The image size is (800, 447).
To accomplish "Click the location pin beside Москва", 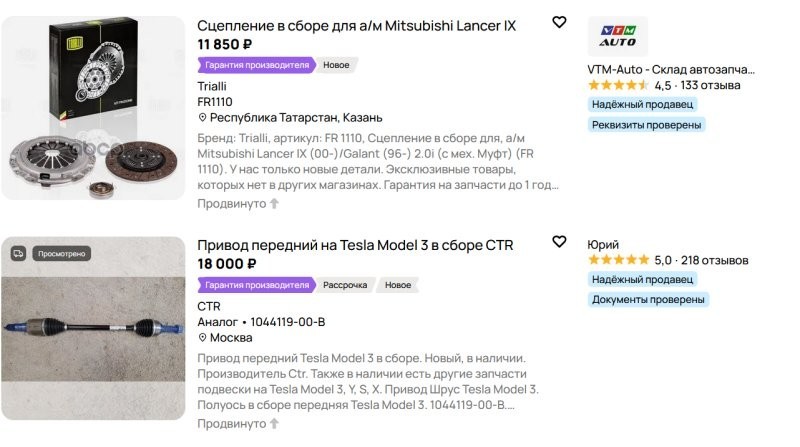I will click(x=202, y=338).
